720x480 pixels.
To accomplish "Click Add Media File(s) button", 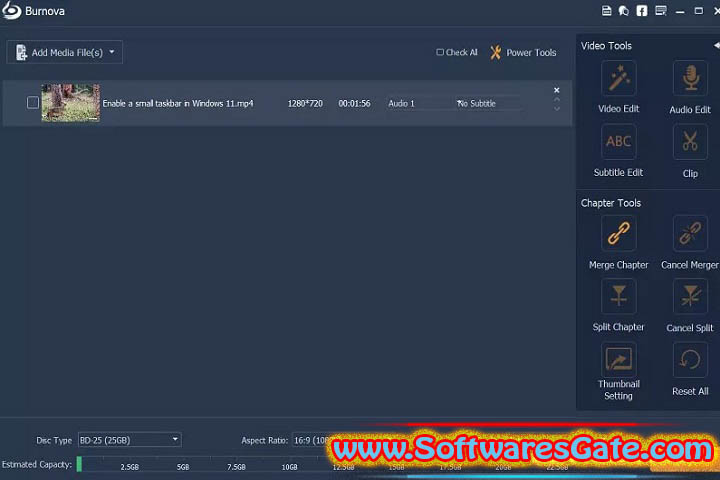I will click(65, 52).
